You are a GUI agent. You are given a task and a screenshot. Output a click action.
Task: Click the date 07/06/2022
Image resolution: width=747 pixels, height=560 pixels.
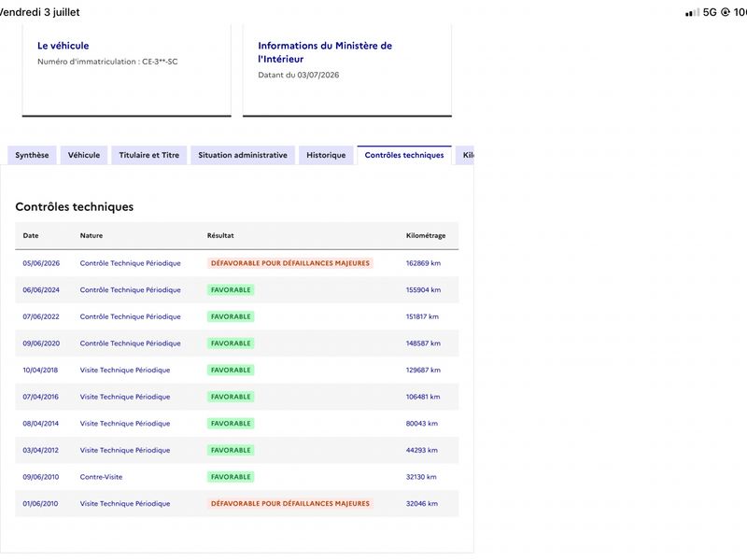41,316
